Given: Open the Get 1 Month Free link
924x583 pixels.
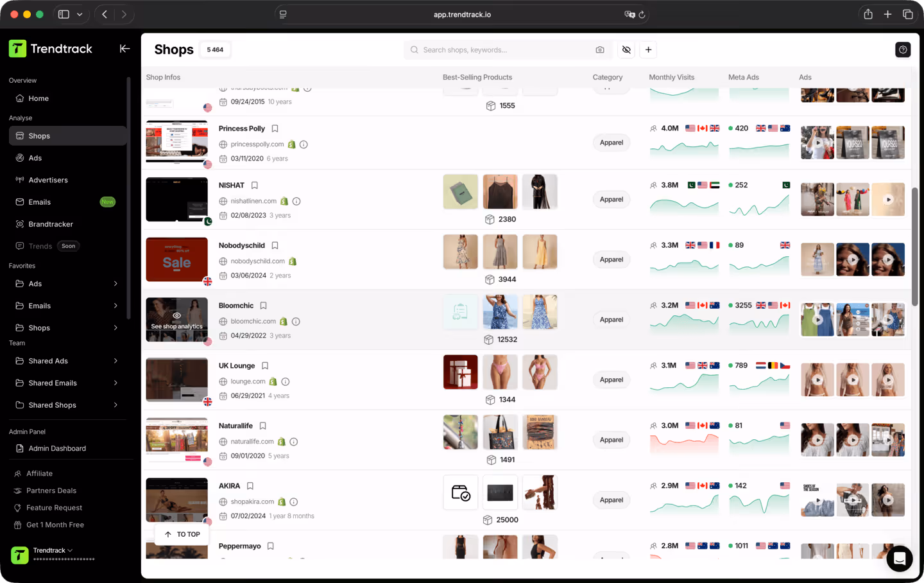Looking at the screenshot, I should (x=56, y=525).
